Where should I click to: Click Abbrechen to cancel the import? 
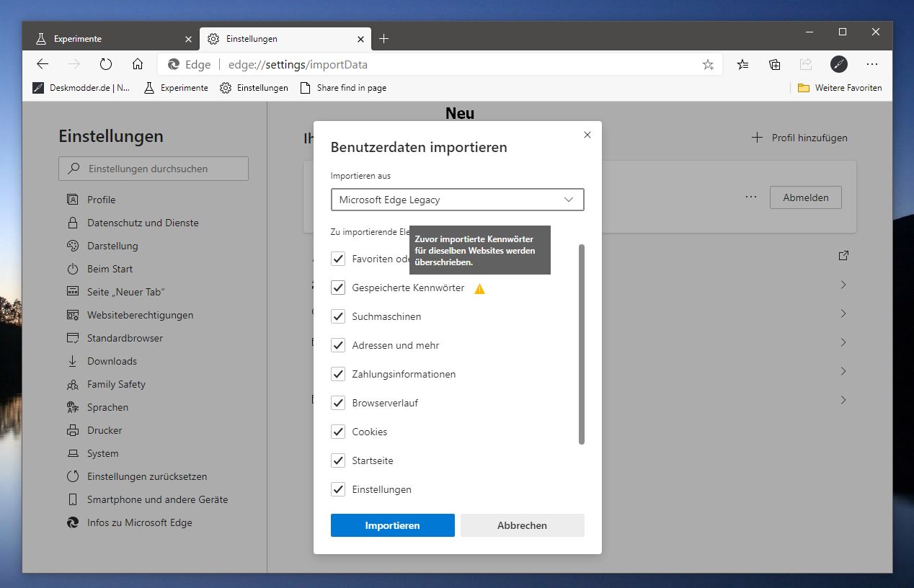click(x=523, y=525)
